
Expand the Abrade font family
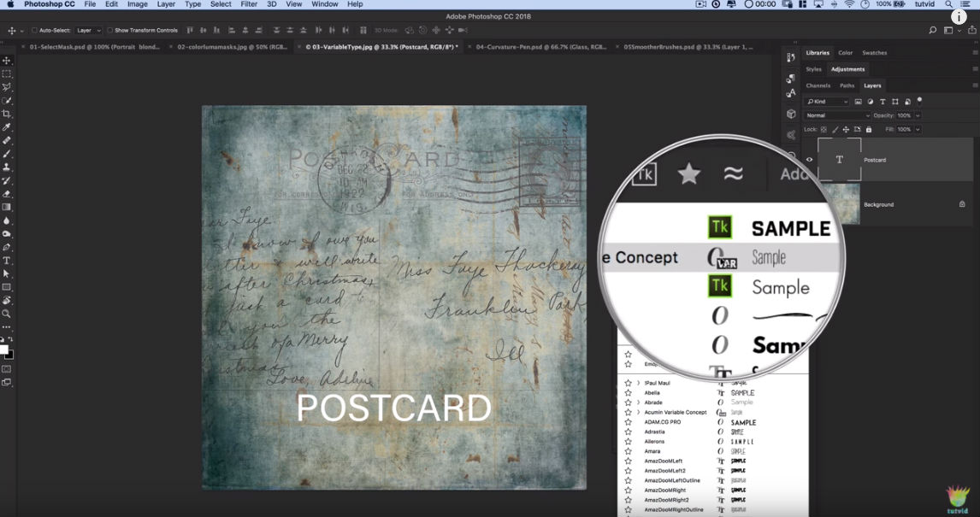coord(637,402)
